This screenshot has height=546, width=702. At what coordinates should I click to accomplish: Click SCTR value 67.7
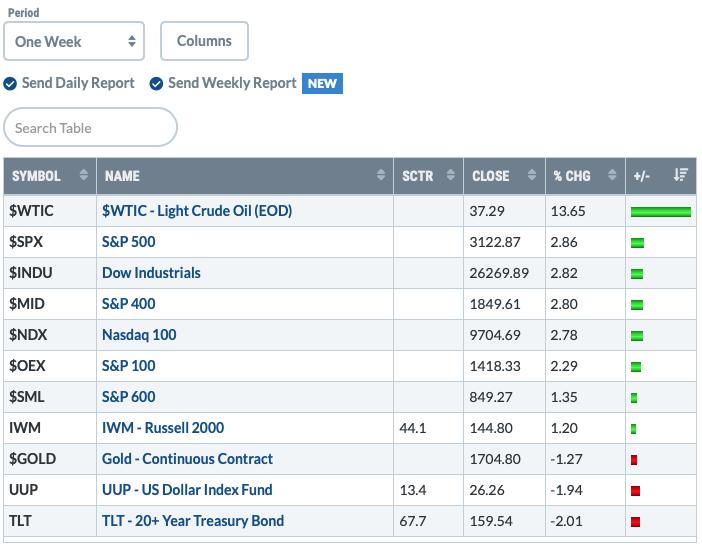(413, 521)
